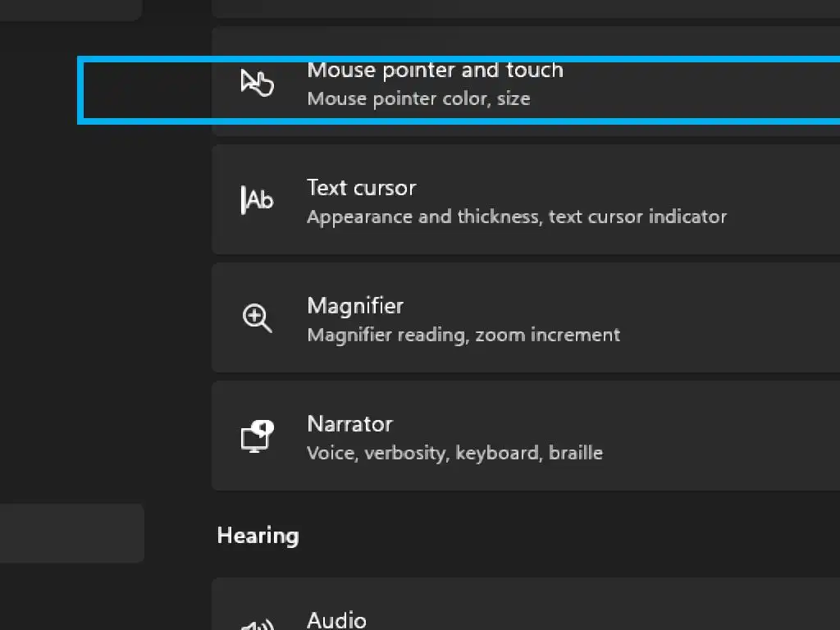Viewport: 840px width, 630px height.
Task: Click empty space right of Narrator description
Action: point(722,454)
